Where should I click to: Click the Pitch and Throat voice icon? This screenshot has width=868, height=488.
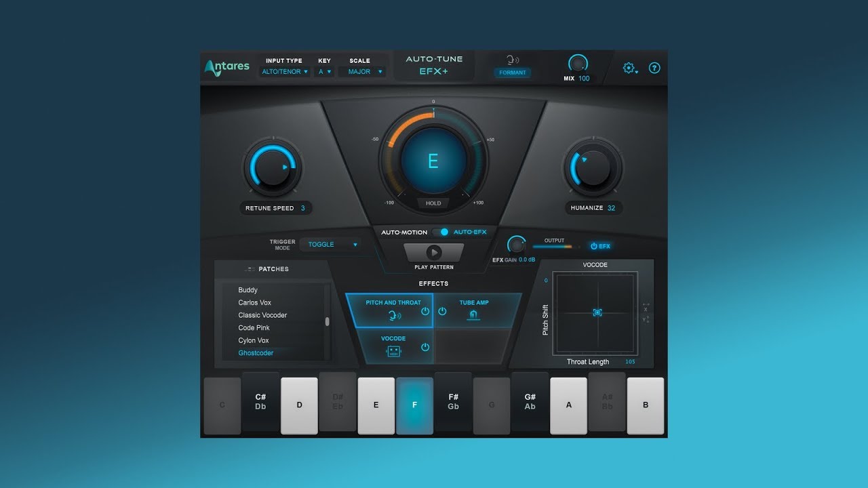(395, 313)
